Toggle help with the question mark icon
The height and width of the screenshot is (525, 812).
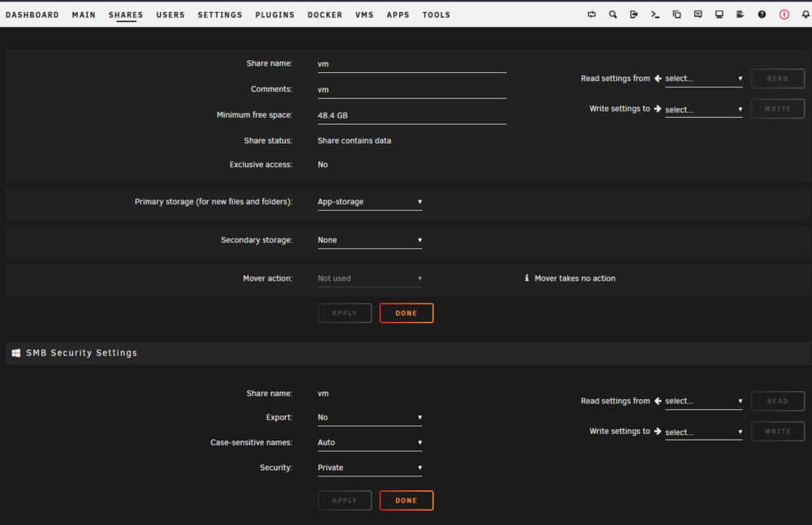point(762,15)
